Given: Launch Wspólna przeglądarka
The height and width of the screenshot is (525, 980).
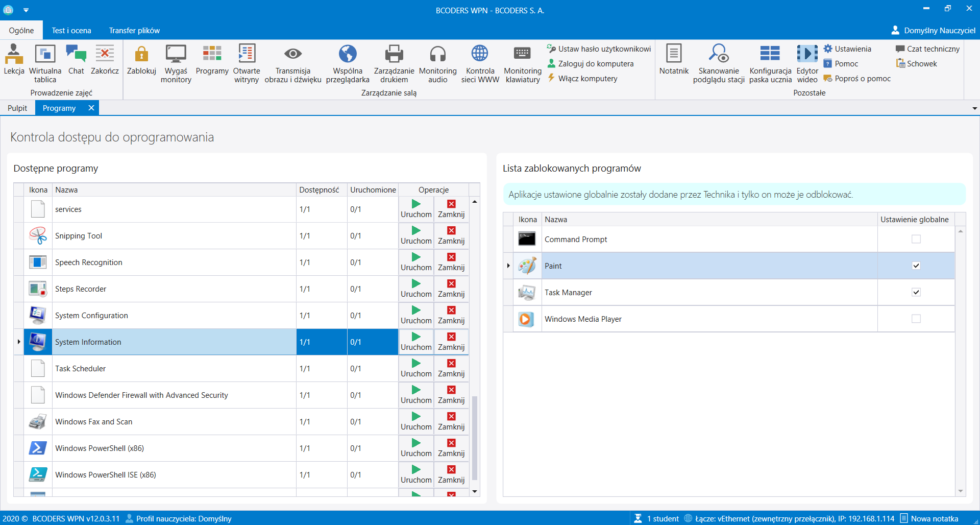Looking at the screenshot, I should pos(348,64).
